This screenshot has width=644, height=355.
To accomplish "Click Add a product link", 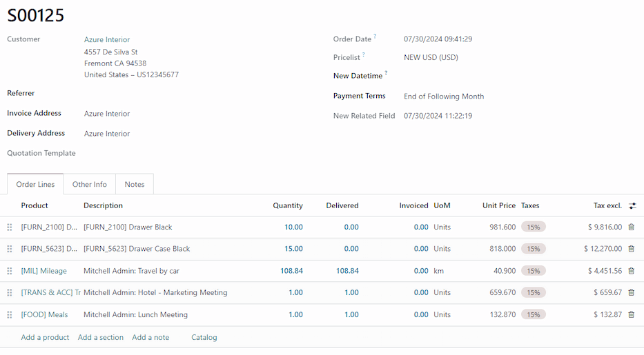I will [x=45, y=337].
